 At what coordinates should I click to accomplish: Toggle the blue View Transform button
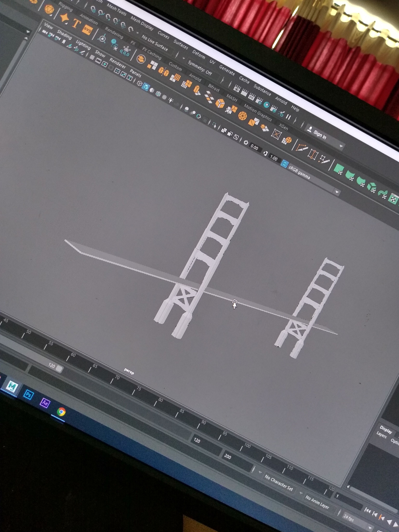(285, 164)
